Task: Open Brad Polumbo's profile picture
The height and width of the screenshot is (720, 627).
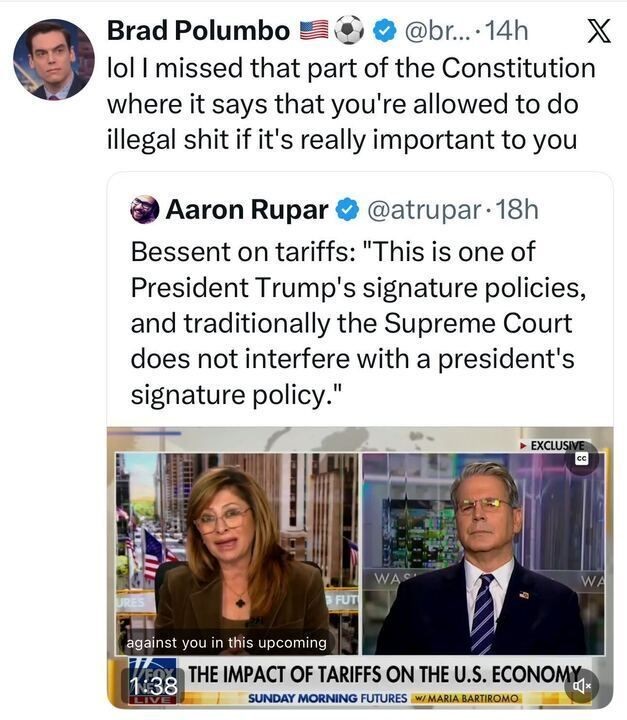Action: pos(53,58)
